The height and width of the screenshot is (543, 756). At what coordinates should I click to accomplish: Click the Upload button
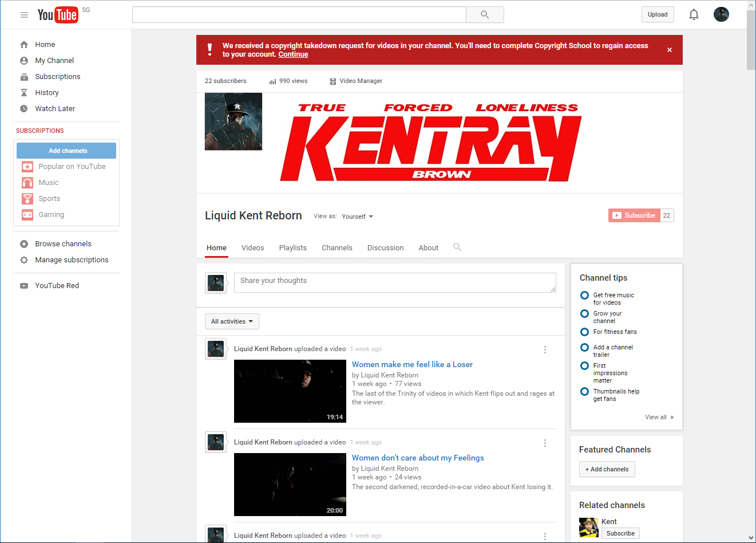(658, 15)
